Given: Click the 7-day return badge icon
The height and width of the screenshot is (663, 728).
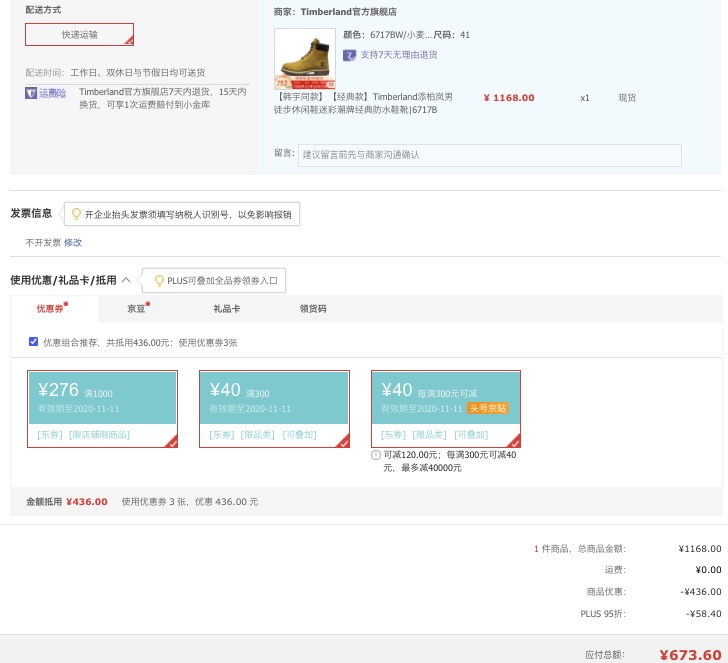Looking at the screenshot, I should (349, 55).
